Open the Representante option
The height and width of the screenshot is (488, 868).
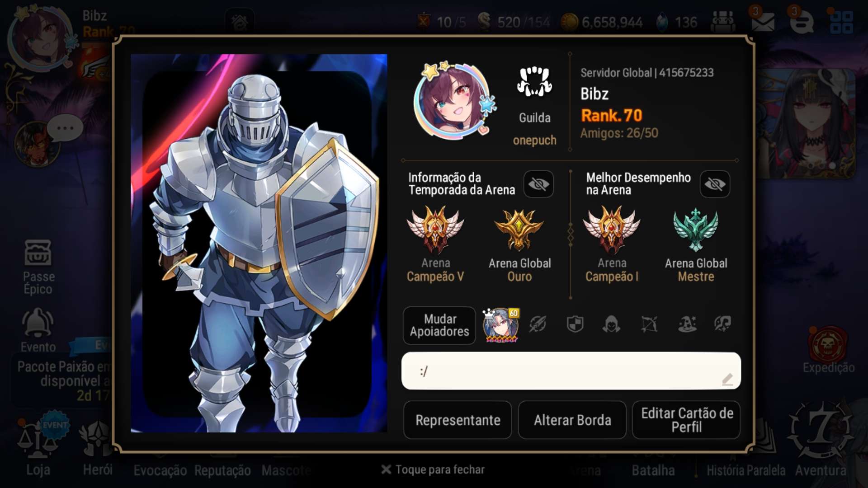[x=458, y=420]
